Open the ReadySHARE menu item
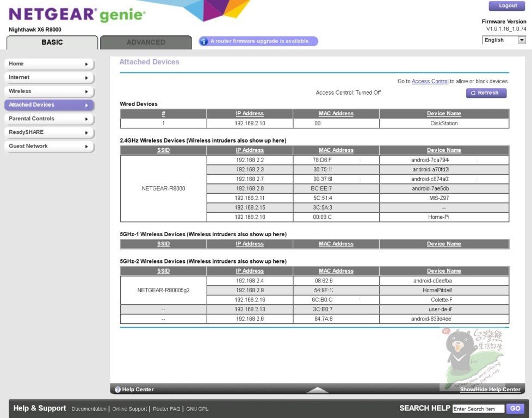 49,132
